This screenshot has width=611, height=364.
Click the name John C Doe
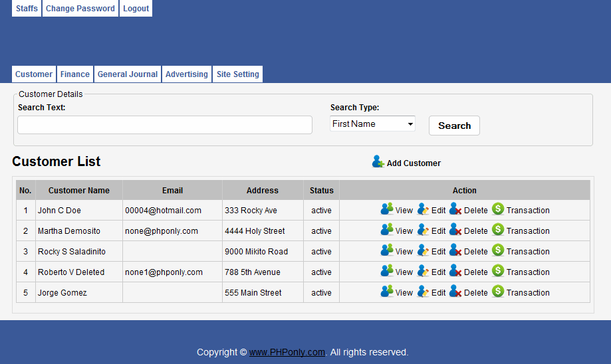(59, 210)
